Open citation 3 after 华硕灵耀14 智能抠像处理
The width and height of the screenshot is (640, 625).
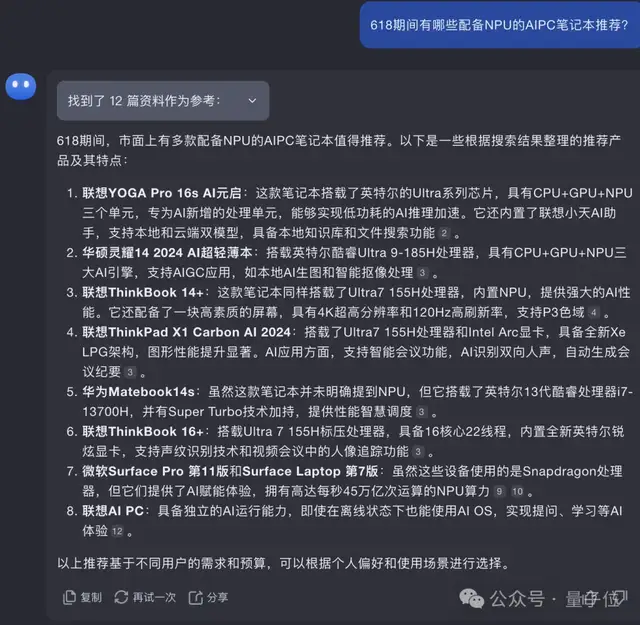(423, 272)
